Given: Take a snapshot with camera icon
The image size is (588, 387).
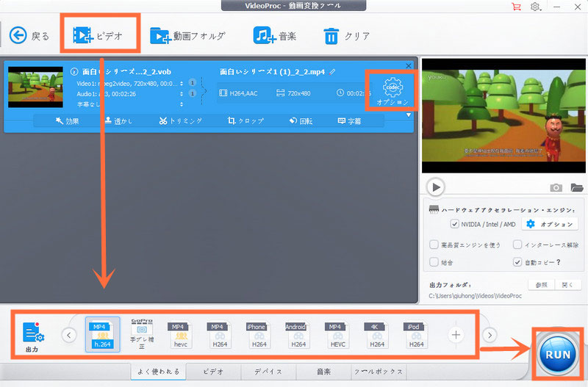Looking at the screenshot, I should click(x=556, y=187).
